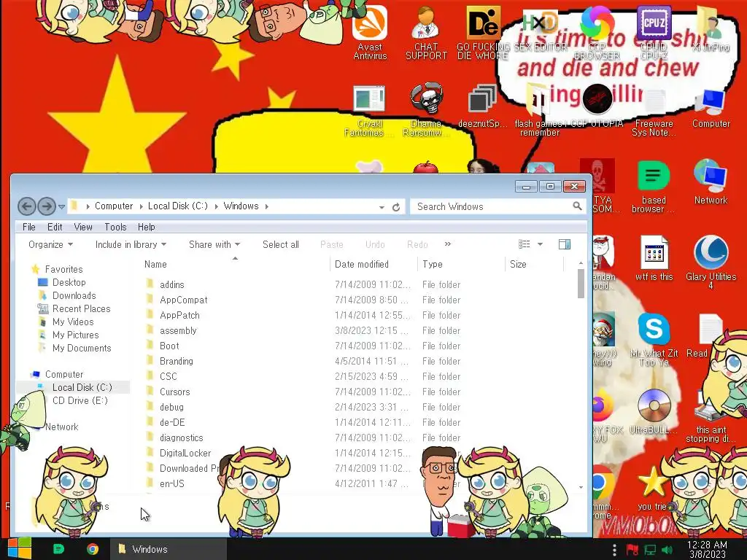The width and height of the screenshot is (747, 560).
Task: Open the Share with dropdown
Action: pyautogui.click(x=214, y=244)
